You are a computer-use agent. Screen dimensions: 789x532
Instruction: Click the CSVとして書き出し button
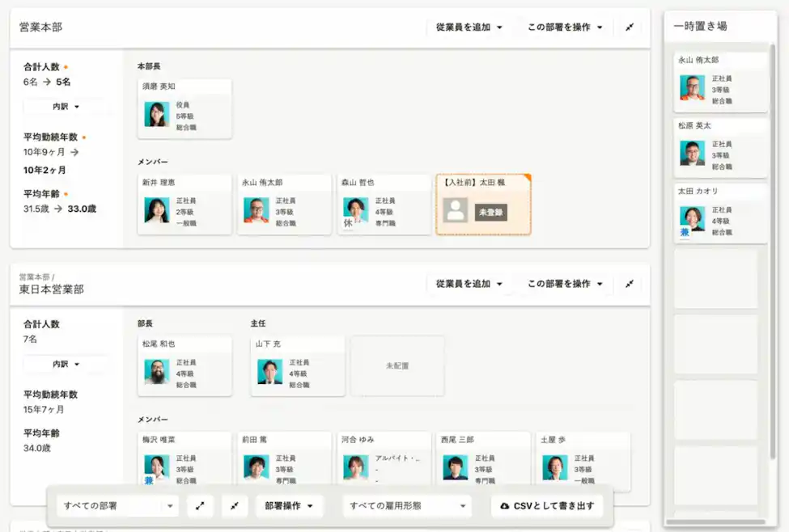pyautogui.click(x=545, y=505)
